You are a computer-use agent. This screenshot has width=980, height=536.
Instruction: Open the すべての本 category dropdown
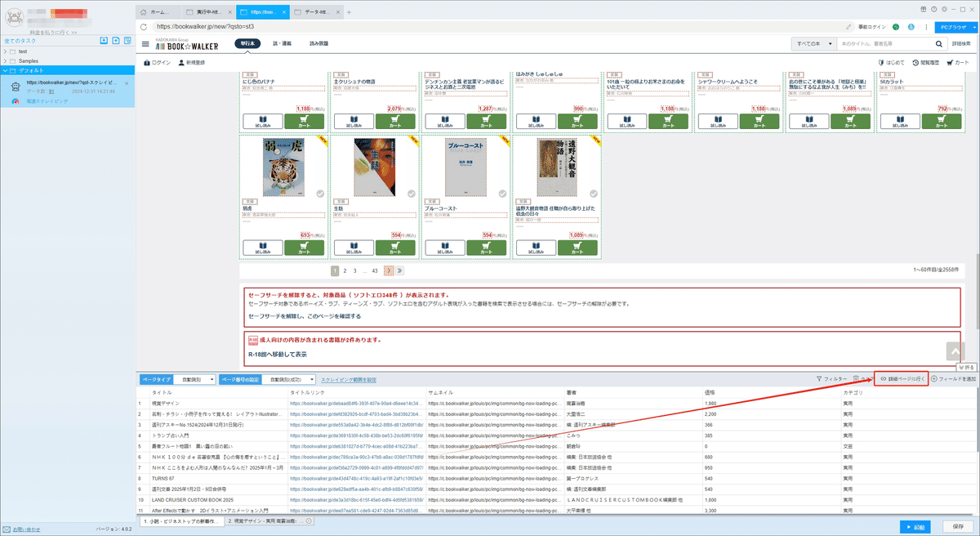click(x=813, y=43)
